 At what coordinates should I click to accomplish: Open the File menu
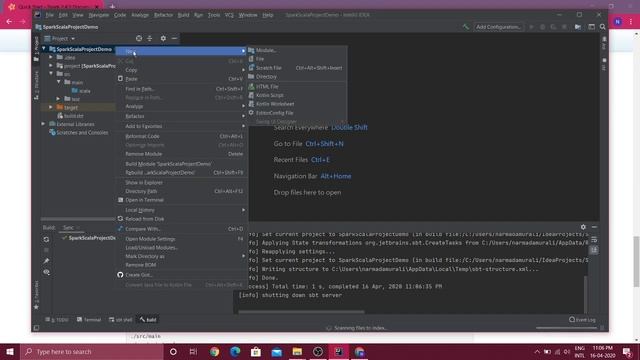(49, 15)
